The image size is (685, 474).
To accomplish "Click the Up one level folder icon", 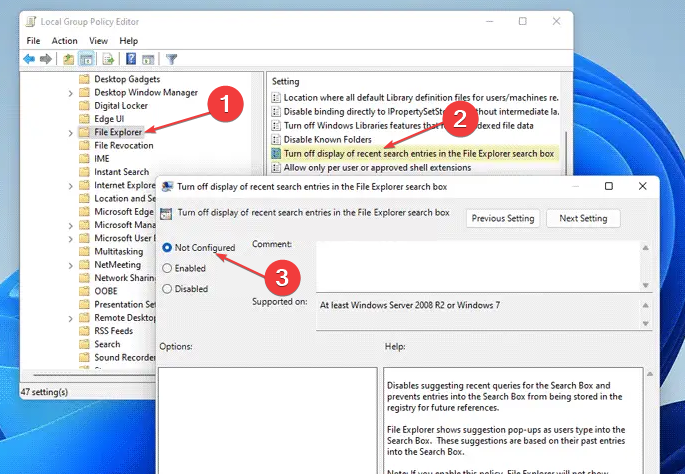I will pyautogui.click(x=68, y=59).
